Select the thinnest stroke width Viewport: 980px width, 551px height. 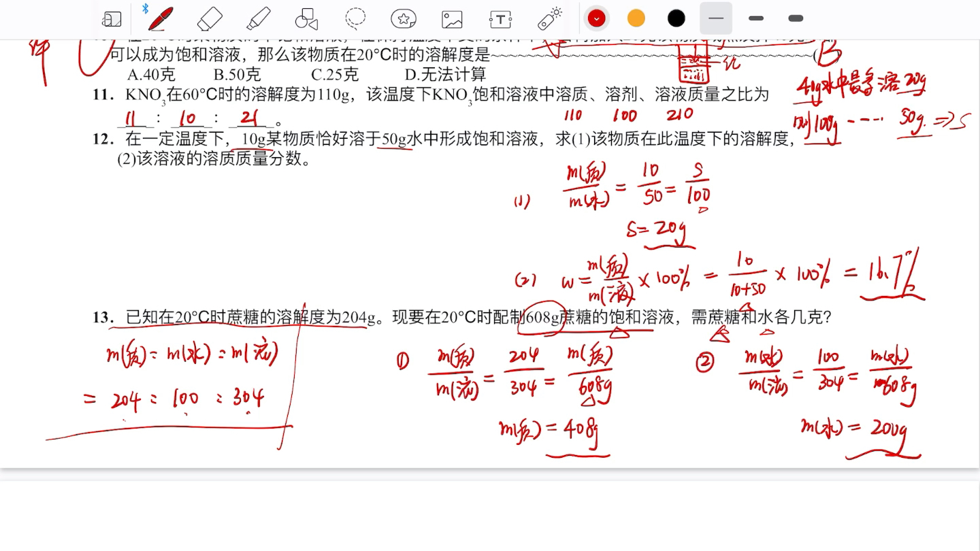pos(716,18)
